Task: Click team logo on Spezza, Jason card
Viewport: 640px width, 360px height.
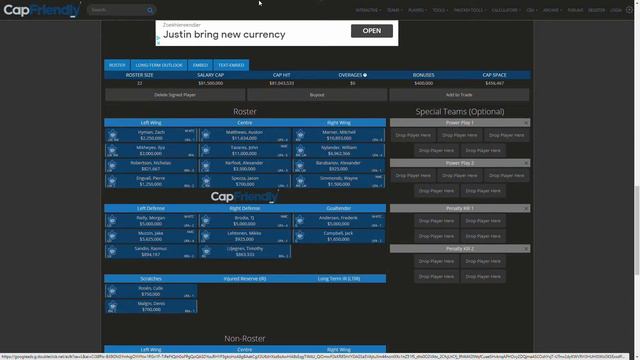Action: click(206, 180)
